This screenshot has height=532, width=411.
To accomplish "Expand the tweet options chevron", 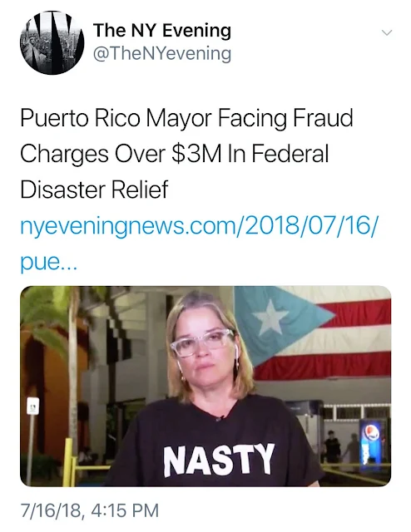I will pyautogui.click(x=387, y=33).
